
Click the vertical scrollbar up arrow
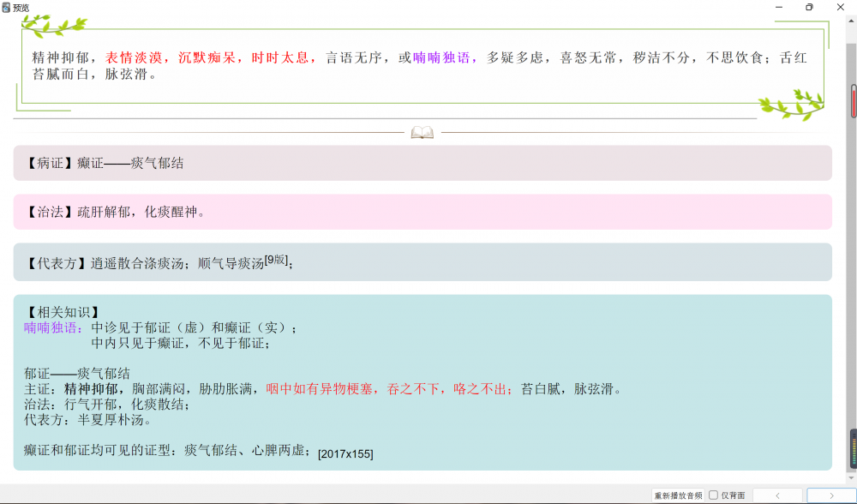[852, 21]
